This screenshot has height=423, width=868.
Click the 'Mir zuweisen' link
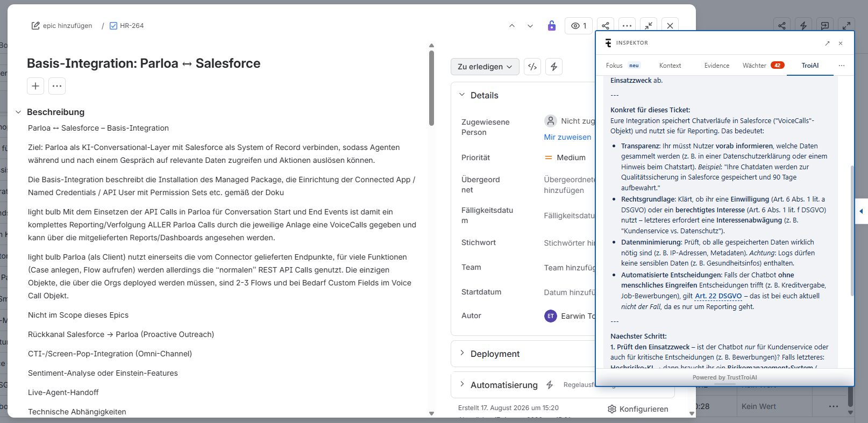click(567, 137)
